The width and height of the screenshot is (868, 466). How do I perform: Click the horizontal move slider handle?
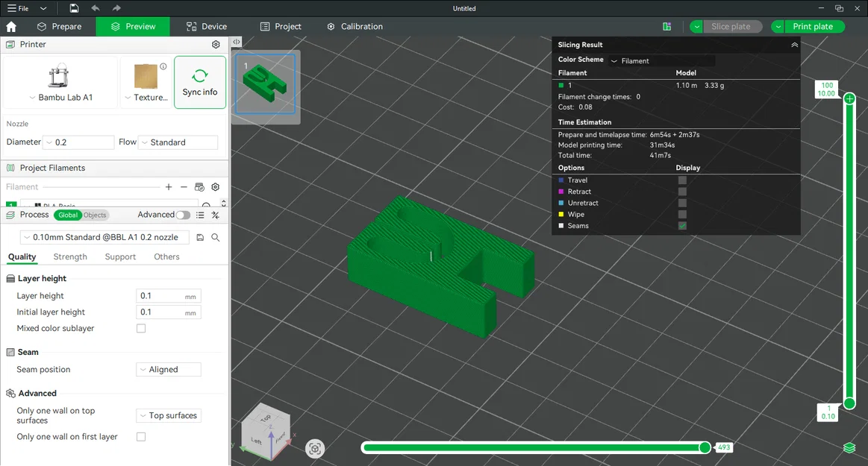click(x=705, y=447)
